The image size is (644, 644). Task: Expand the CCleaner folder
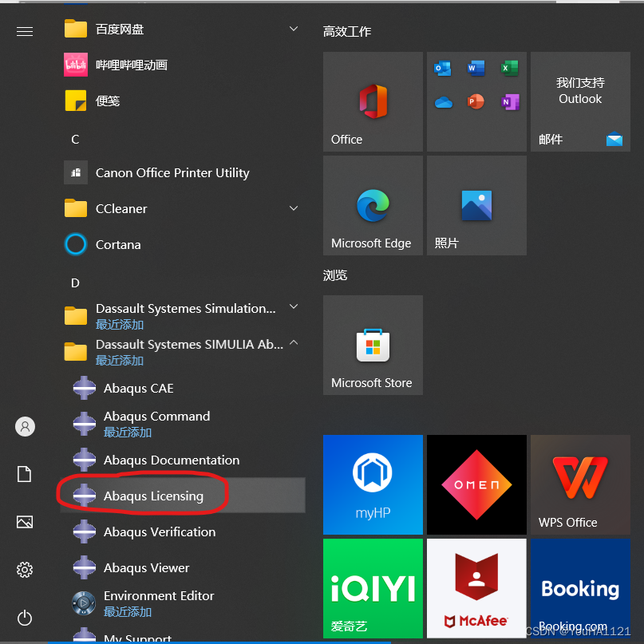coord(294,208)
